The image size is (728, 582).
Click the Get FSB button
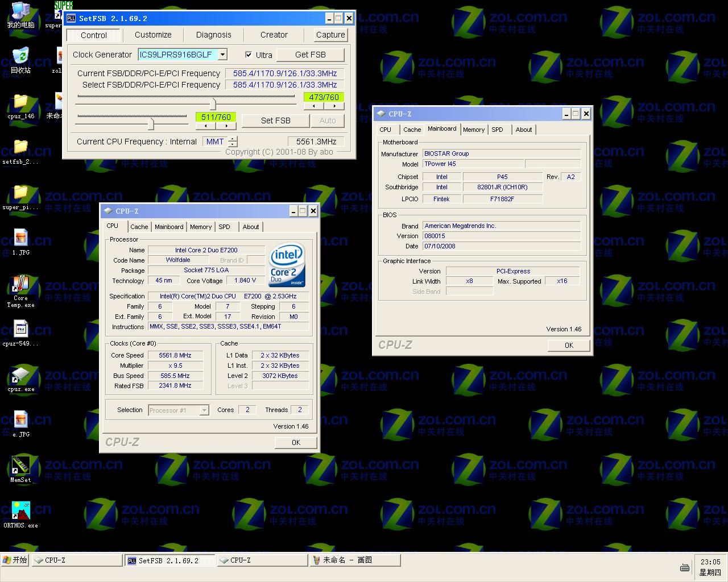311,55
